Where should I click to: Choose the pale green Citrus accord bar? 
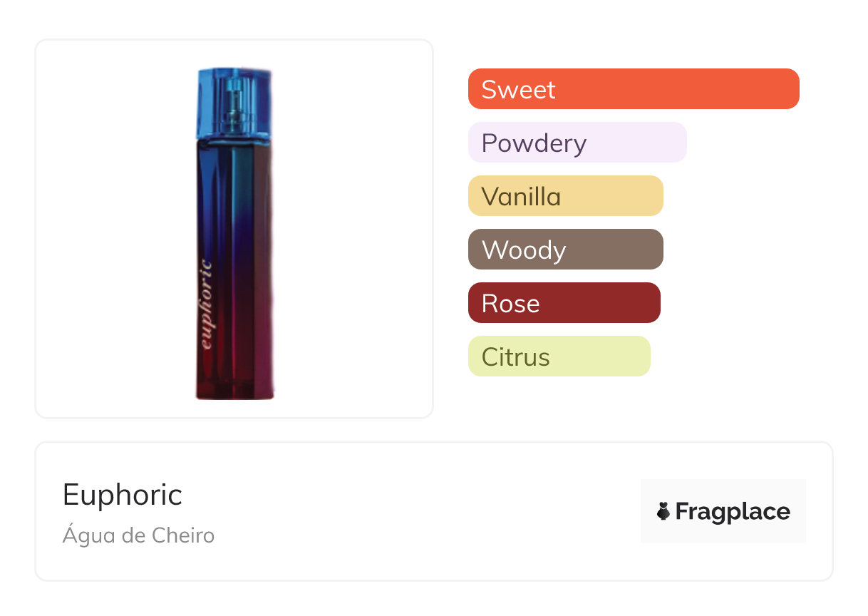559,356
